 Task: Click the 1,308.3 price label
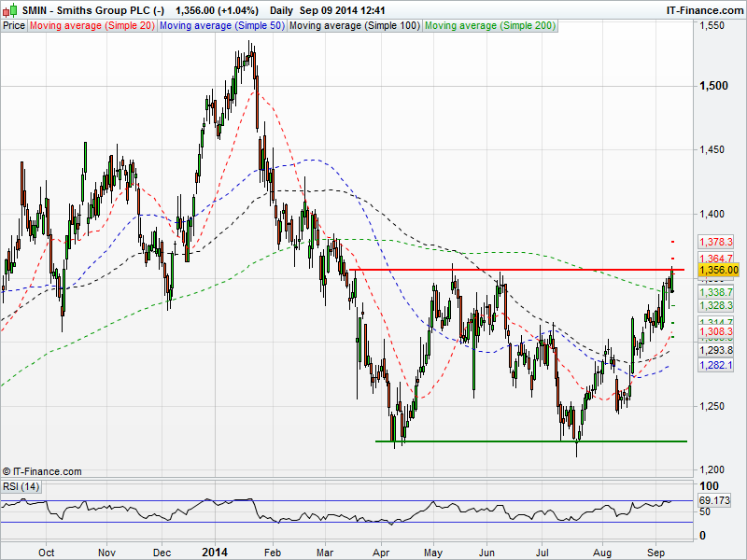pos(715,331)
